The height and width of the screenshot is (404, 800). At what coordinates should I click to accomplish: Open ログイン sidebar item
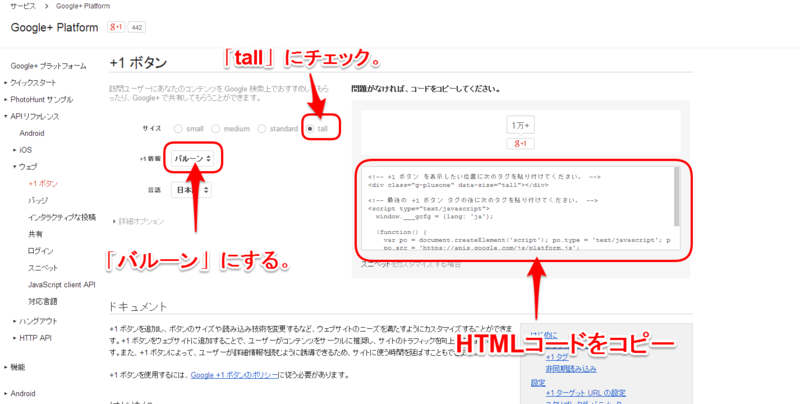[41, 251]
